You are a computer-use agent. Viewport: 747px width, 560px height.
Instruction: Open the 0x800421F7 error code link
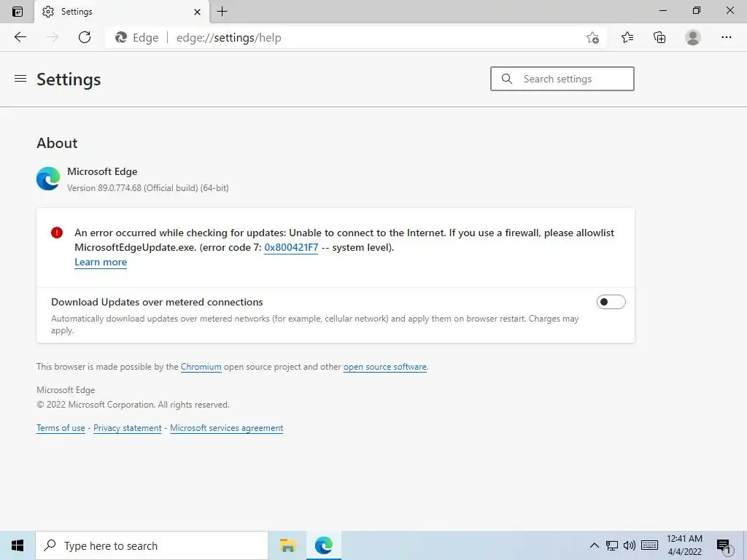click(291, 247)
